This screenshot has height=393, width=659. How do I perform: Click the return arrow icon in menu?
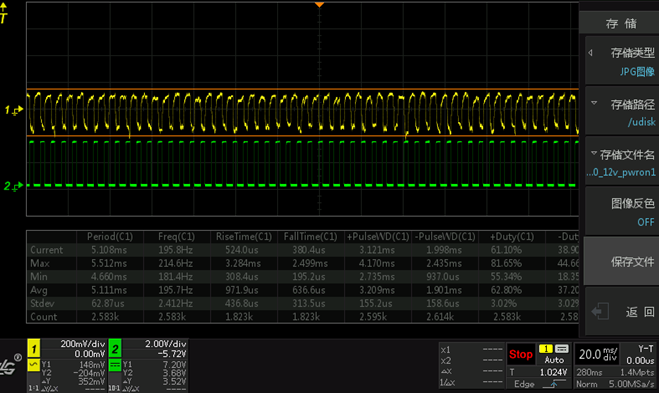point(600,311)
